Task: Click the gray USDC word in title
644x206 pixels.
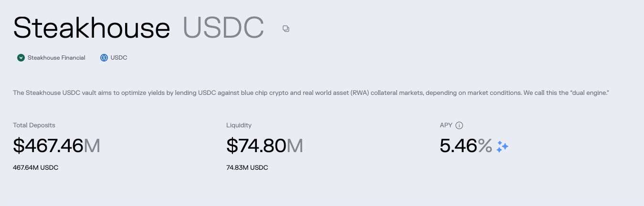Action: point(223,28)
